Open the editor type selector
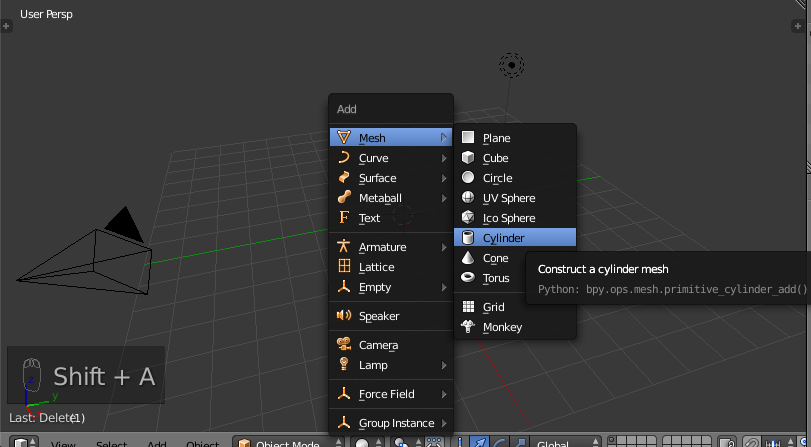 coord(24,443)
